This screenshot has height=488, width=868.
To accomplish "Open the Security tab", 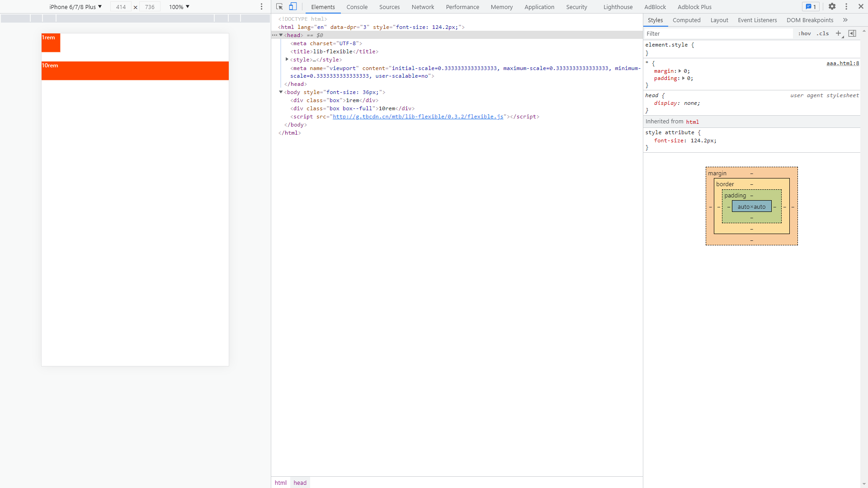I will point(576,7).
